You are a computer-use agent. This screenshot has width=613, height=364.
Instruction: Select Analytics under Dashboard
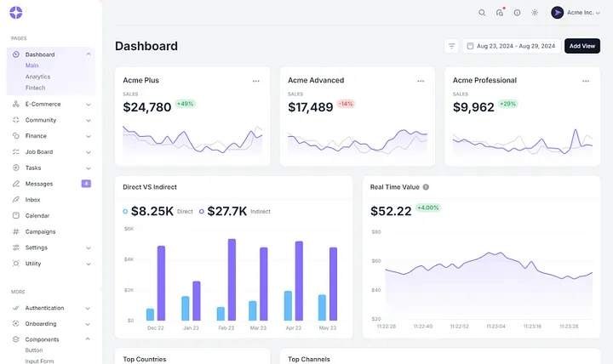point(38,77)
